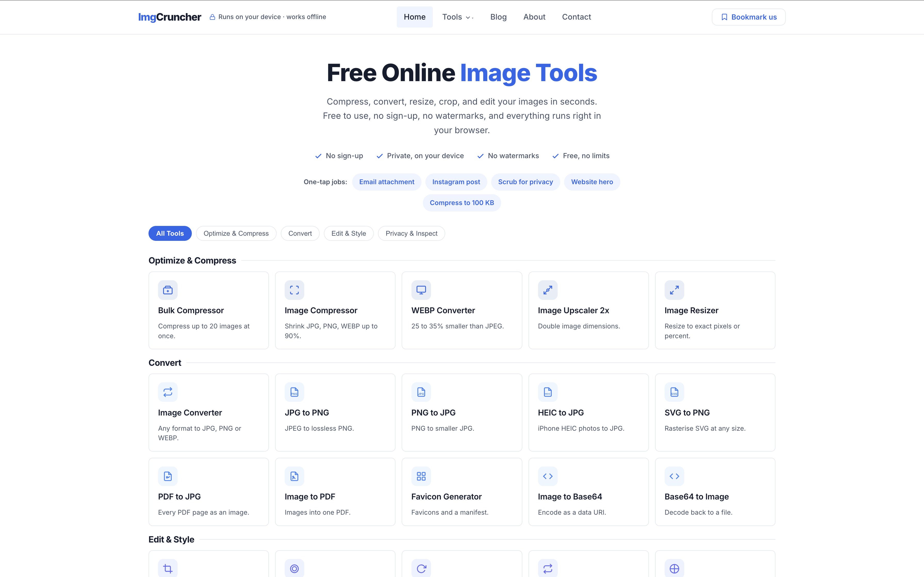
Task: Click the bookmark icon in Bookmark us
Action: click(x=724, y=17)
